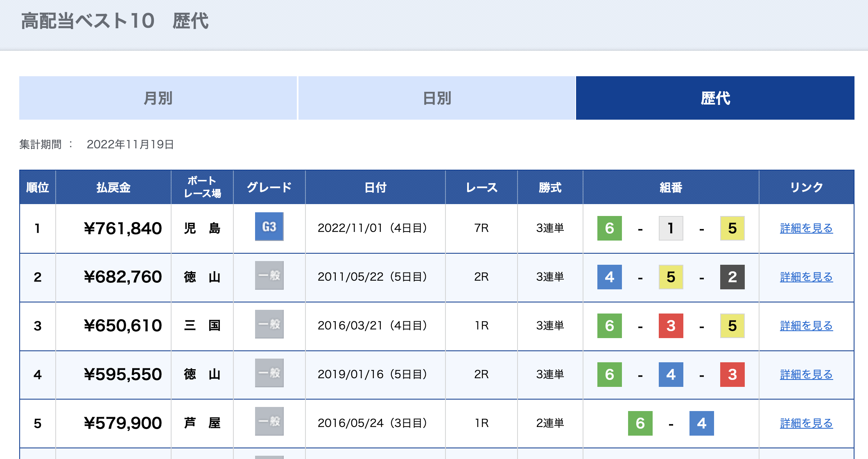Viewport: 868px width, 459px height.
Task: Click red boat number 3 in rank 4 row
Action: pyautogui.click(x=732, y=375)
